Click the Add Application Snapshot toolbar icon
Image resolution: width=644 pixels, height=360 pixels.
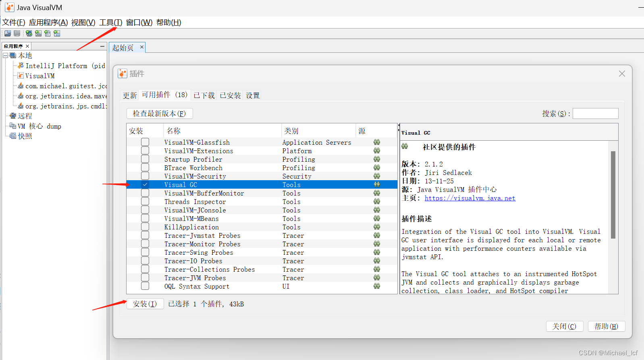click(x=57, y=33)
